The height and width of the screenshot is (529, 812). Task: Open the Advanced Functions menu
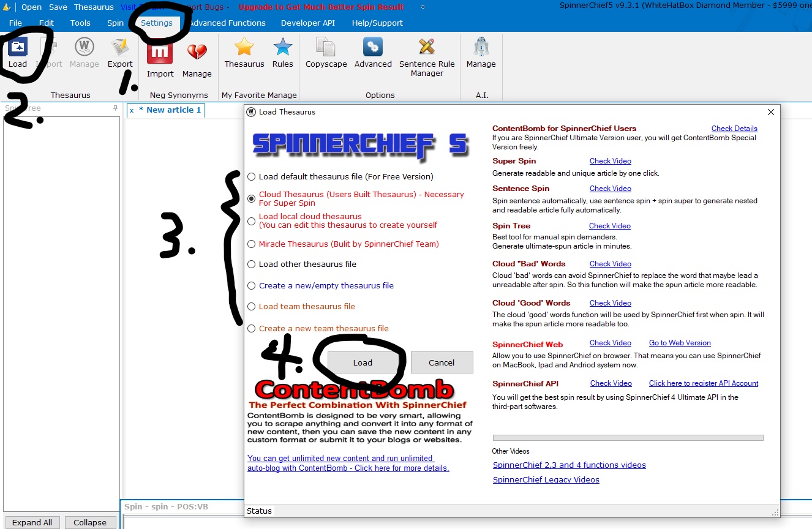(x=228, y=23)
